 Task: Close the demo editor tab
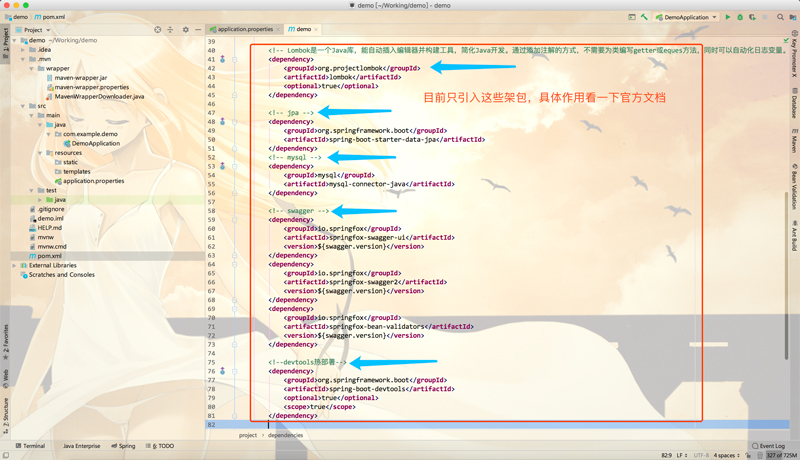coord(316,29)
